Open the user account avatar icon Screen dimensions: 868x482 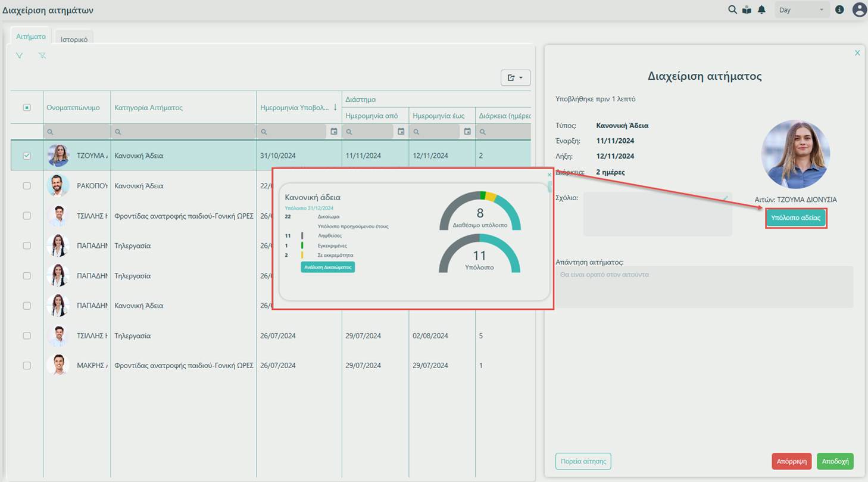click(859, 10)
